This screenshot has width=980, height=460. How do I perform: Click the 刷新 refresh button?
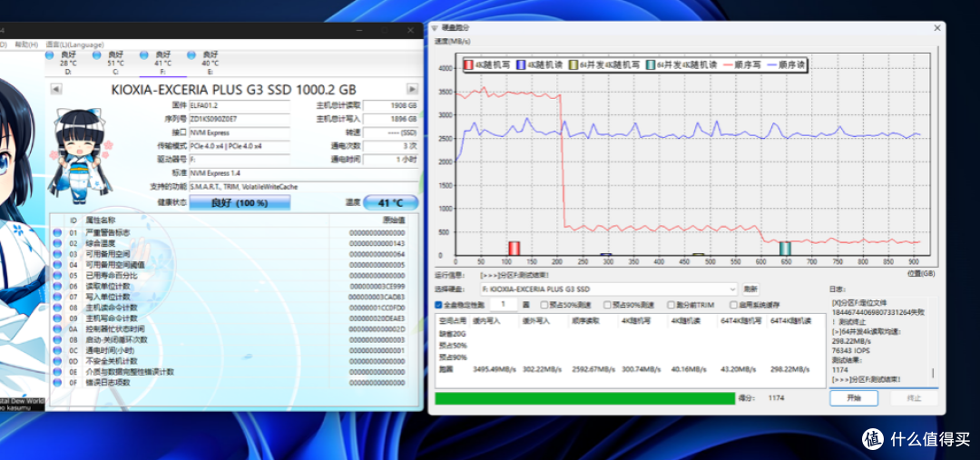coord(750,289)
